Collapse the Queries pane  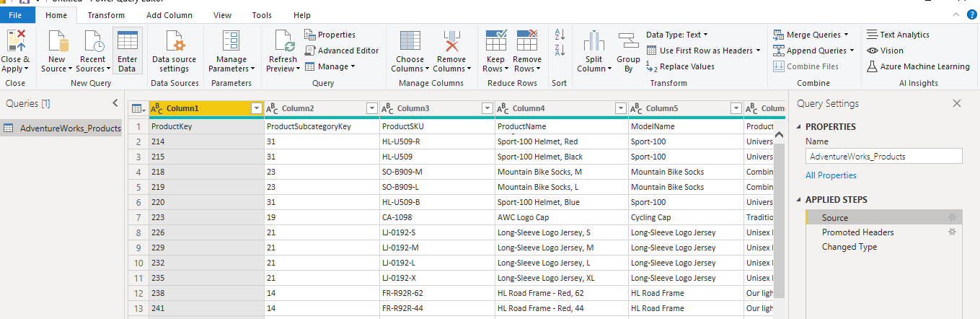115,103
